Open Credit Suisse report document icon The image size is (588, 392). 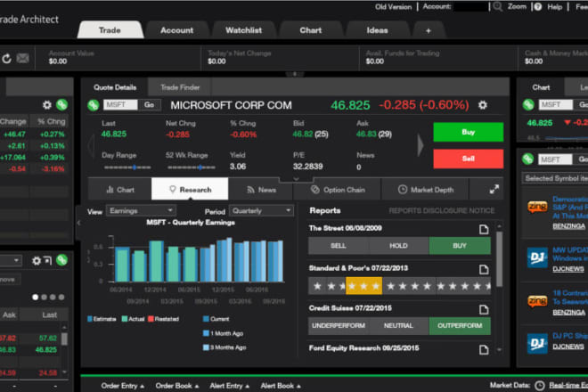pos(484,309)
